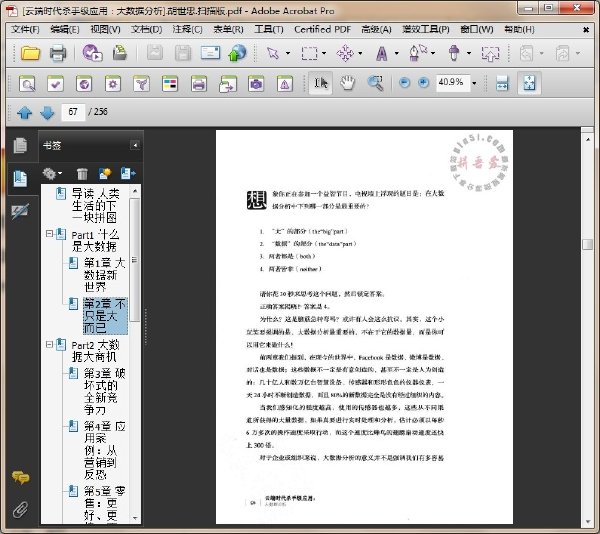This screenshot has width=600, height=534.
Task: Open the bookmark options gear dropdown
Action: [x=52, y=174]
